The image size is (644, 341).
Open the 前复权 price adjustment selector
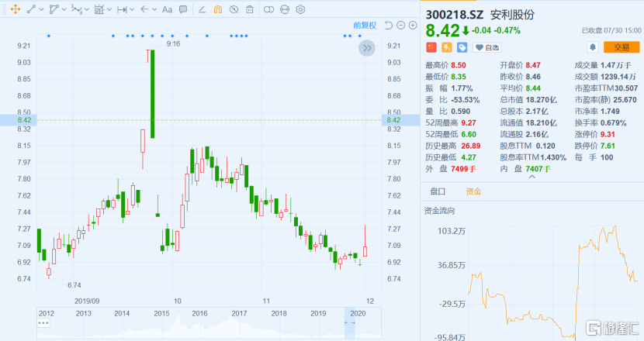tap(365, 26)
